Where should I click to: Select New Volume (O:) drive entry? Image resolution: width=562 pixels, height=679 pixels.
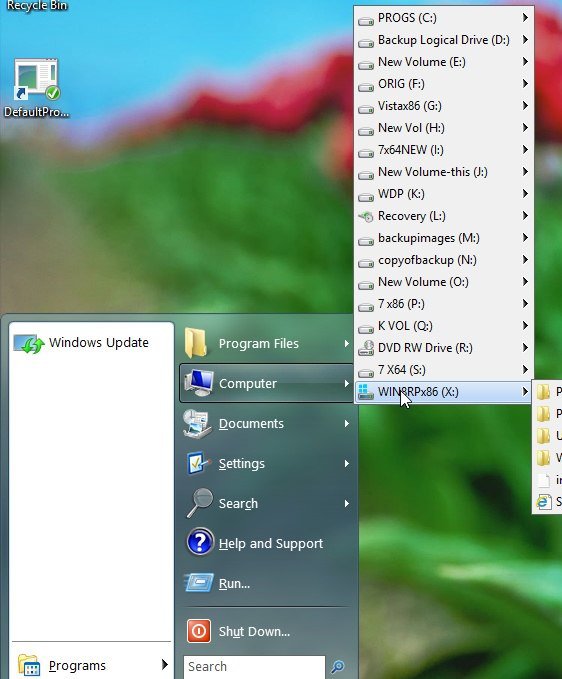point(444,282)
